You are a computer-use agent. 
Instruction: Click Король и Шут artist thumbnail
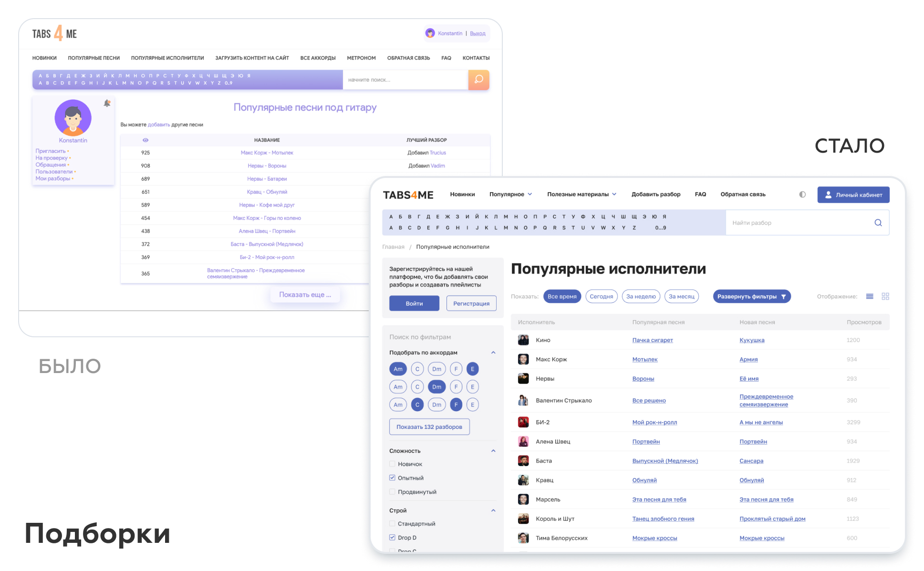[523, 519]
